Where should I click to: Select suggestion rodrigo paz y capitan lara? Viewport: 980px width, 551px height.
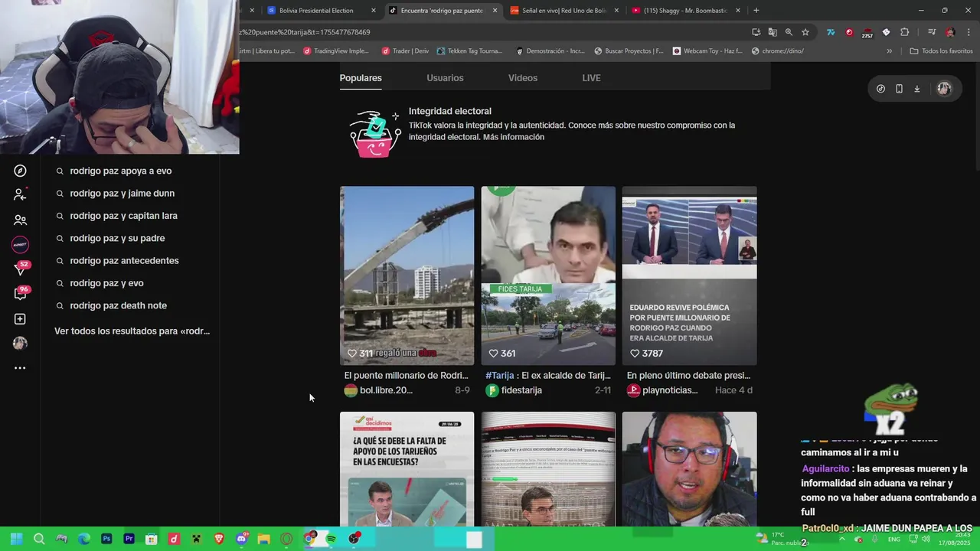click(123, 216)
